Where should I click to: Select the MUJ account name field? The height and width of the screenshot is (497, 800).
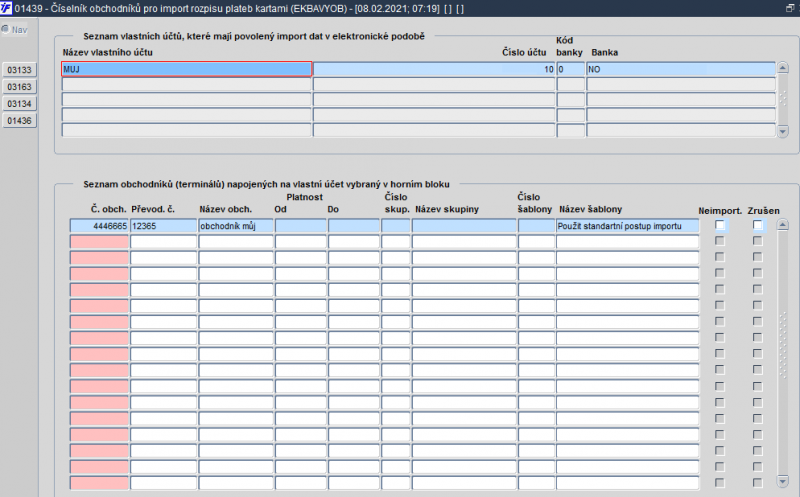[186, 69]
